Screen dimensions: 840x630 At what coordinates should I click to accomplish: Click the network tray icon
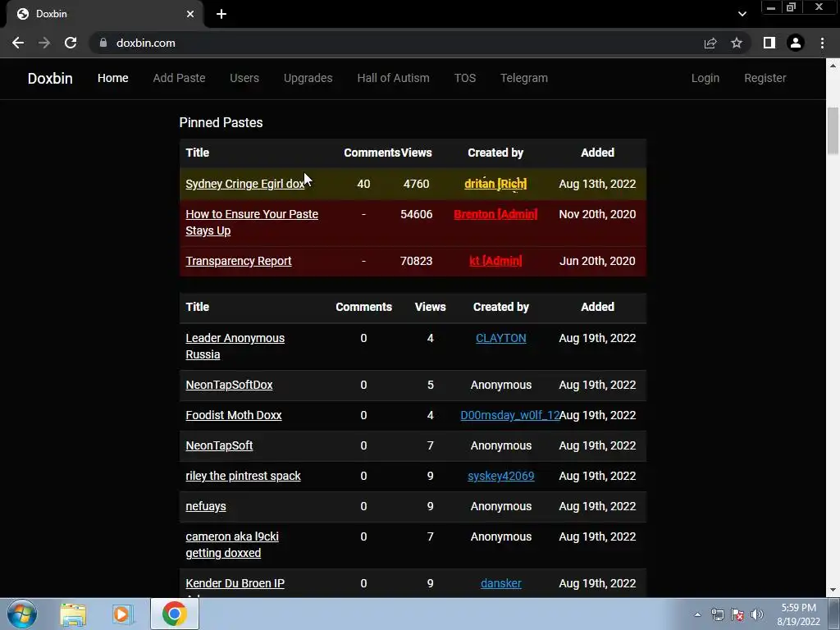tap(717, 614)
